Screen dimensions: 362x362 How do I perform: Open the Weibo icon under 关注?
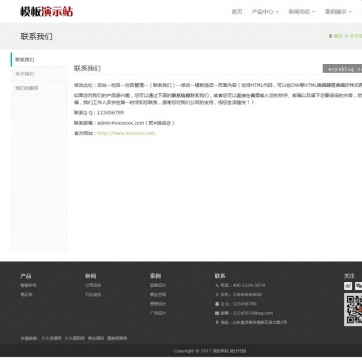coord(348,286)
